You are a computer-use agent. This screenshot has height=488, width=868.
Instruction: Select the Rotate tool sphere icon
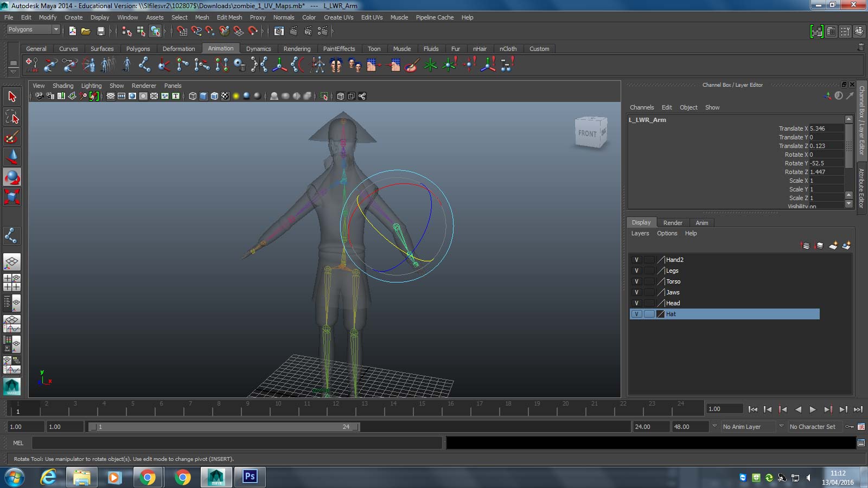point(12,177)
